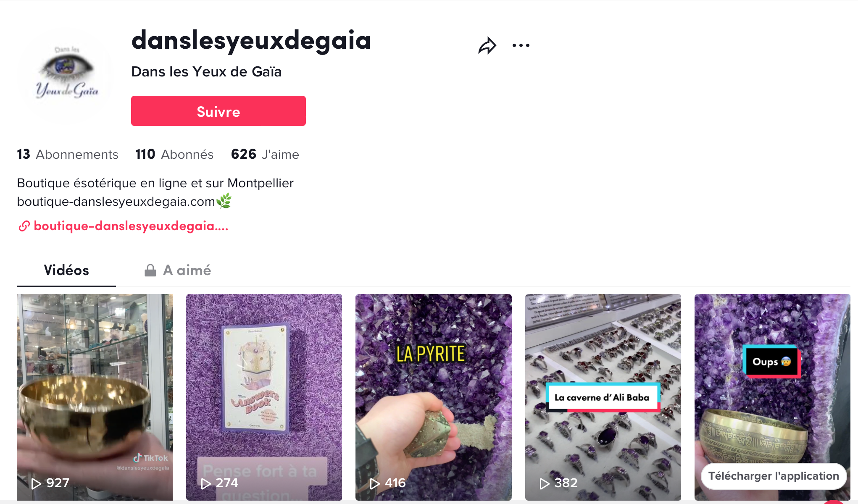Viewport: 858px width, 504px height.
Task: Open the Oups singing bowl video
Action: (772, 397)
